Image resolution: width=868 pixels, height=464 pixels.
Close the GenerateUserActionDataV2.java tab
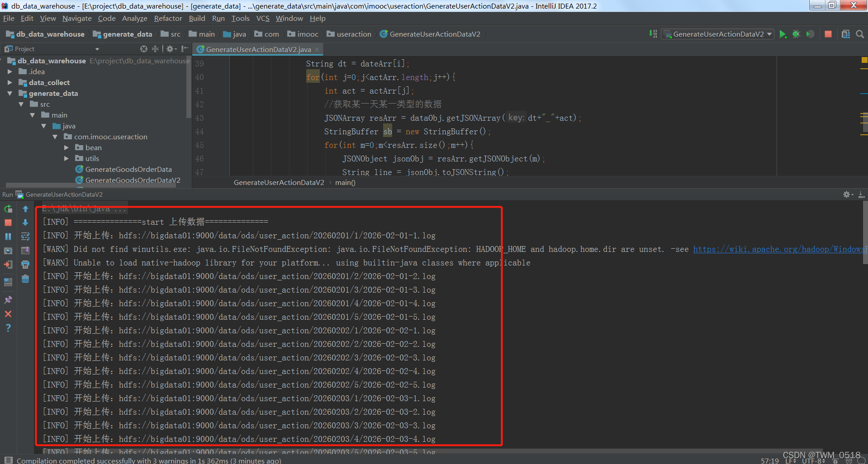coord(317,49)
